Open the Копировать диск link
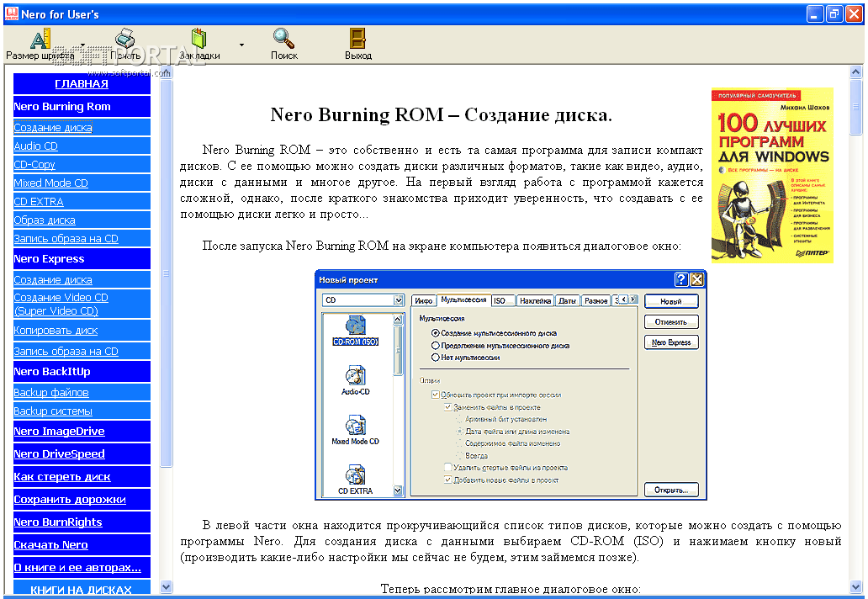 [x=56, y=331]
